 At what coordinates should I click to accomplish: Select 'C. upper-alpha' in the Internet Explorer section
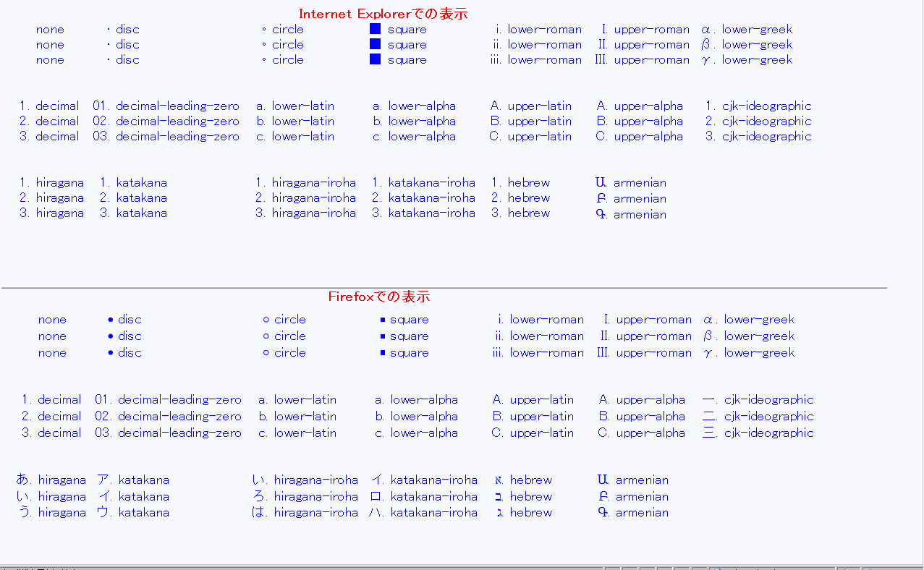[x=640, y=137]
